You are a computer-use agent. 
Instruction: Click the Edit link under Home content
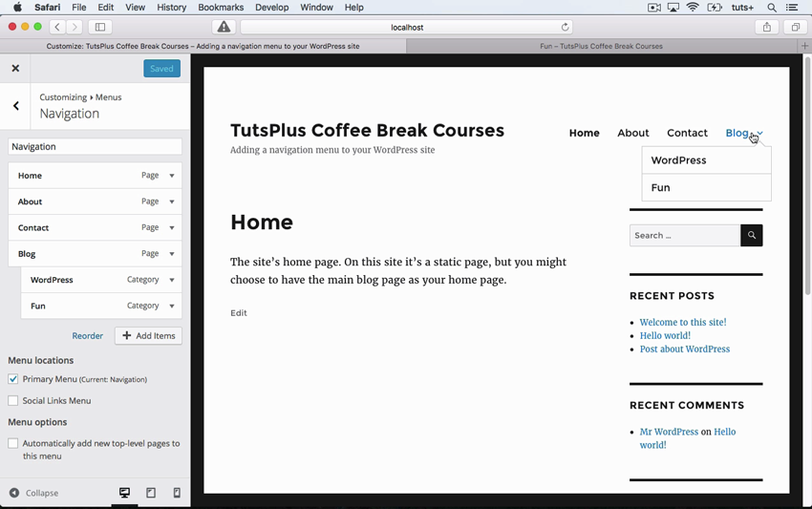point(238,312)
